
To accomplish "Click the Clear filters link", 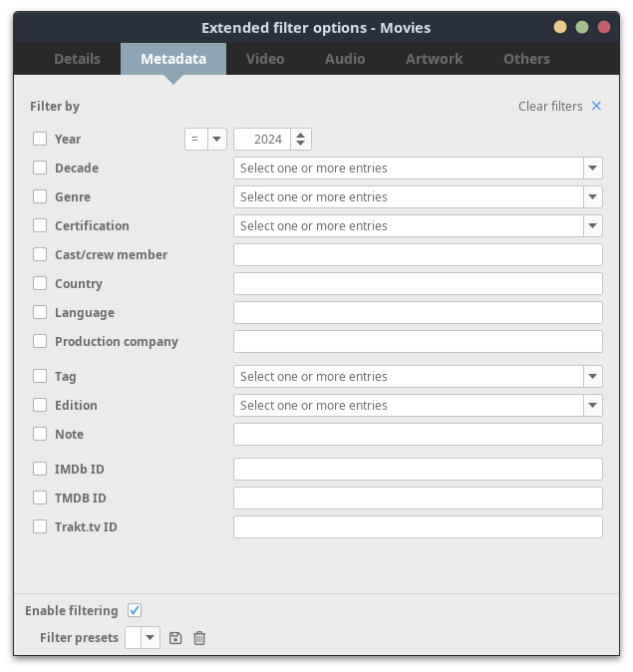I will (x=550, y=106).
